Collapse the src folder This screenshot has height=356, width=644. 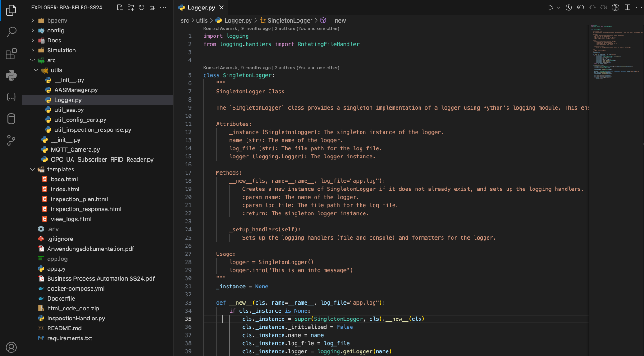click(97, 60)
